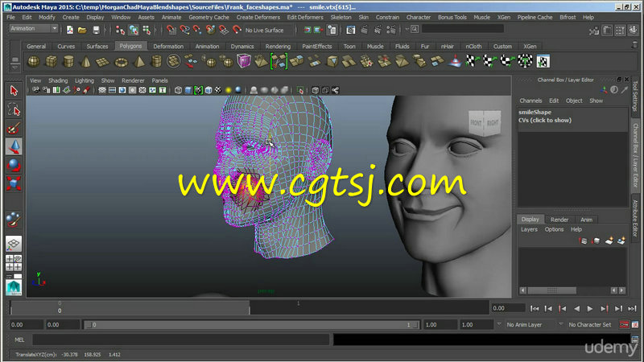Click the New Scene icon
This screenshot has height=362, width=644.
tap(70, 30)
